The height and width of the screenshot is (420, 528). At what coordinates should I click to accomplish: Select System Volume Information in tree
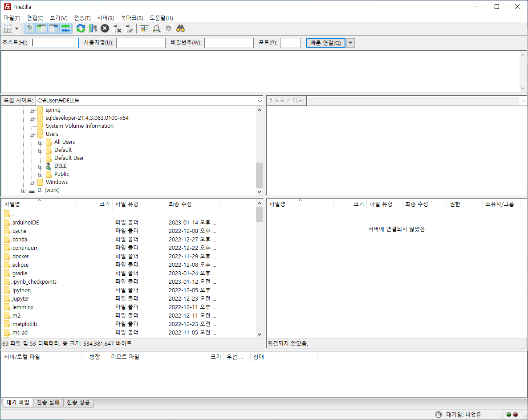80,126
